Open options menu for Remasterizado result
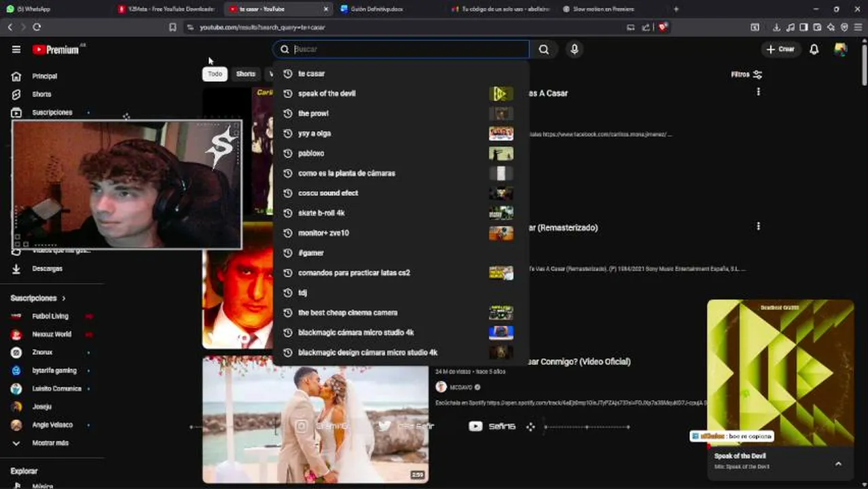This screenshot has height=489, width=868. 758,226
